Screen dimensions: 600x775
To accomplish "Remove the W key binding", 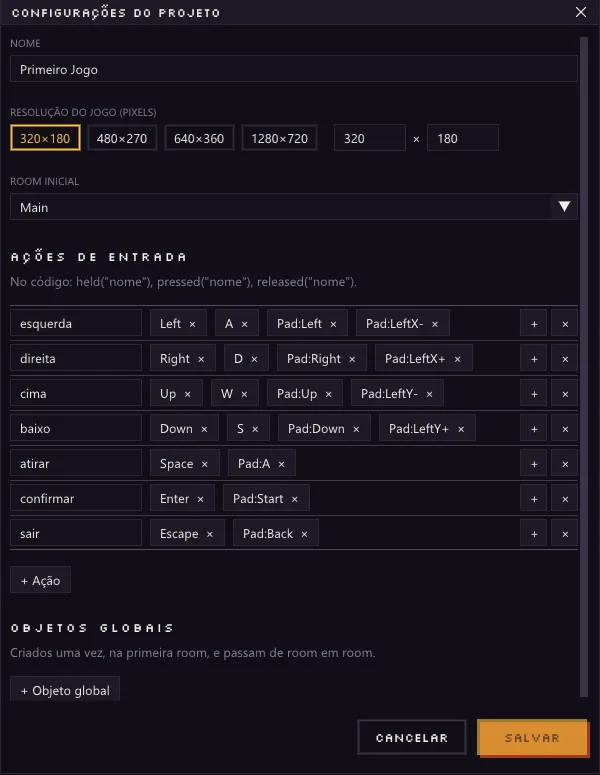I will click(244, 394).
